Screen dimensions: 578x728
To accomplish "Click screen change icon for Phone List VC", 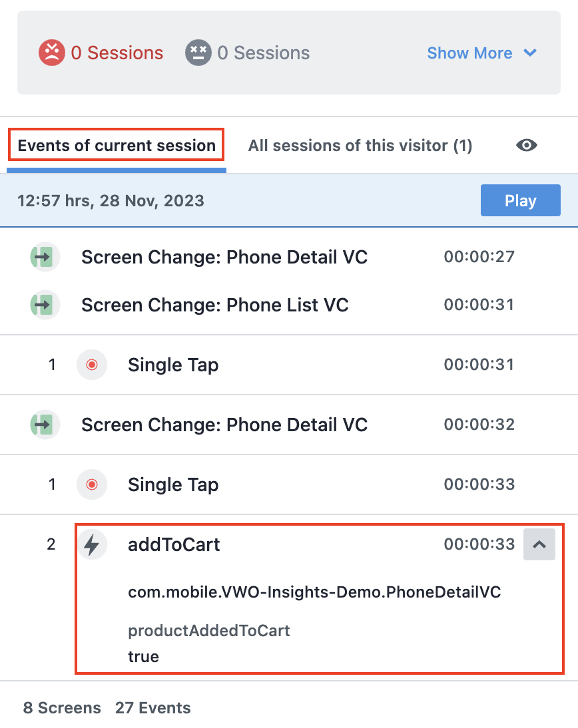I will (x=45, y=305).
